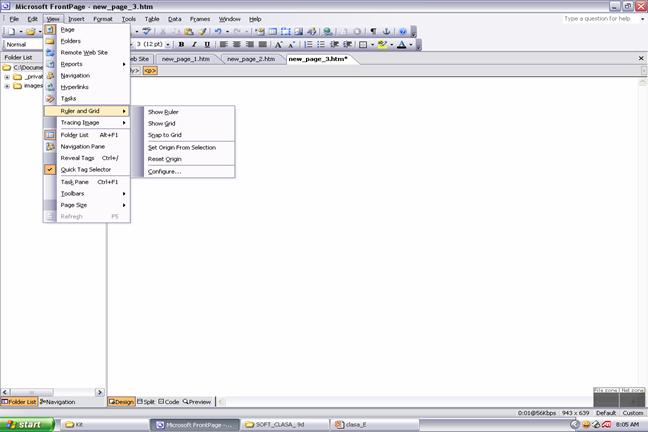Screen dimensions: 648x432
Task: Open Navigation view from View menu
Action: [x=74, y=75]
